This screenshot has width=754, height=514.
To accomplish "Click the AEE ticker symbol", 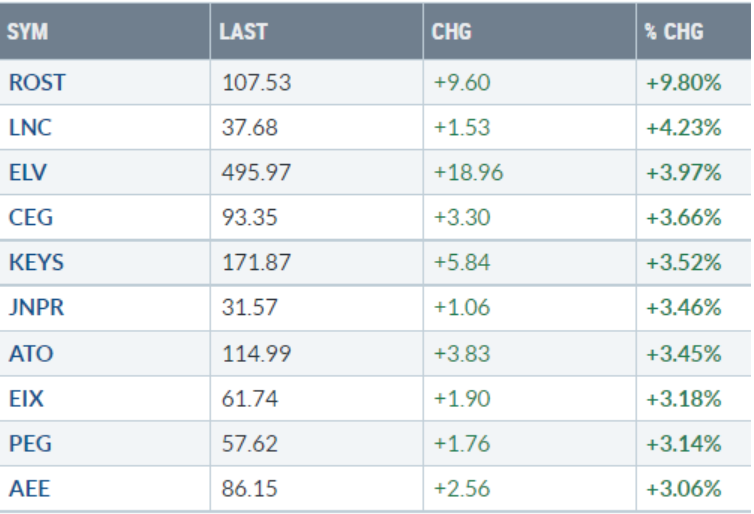I will 28,488.
